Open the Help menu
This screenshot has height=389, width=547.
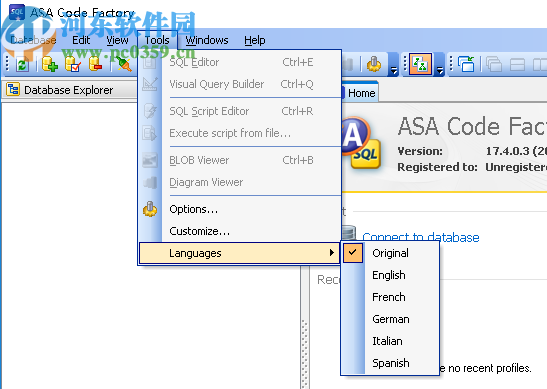pyautogui.click(x=255, y=40)
